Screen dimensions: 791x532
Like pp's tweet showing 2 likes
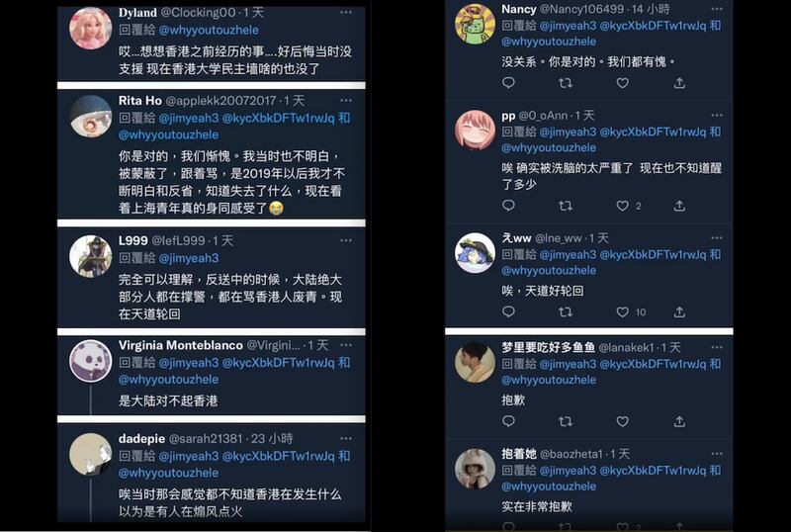(x=623, y=206)
